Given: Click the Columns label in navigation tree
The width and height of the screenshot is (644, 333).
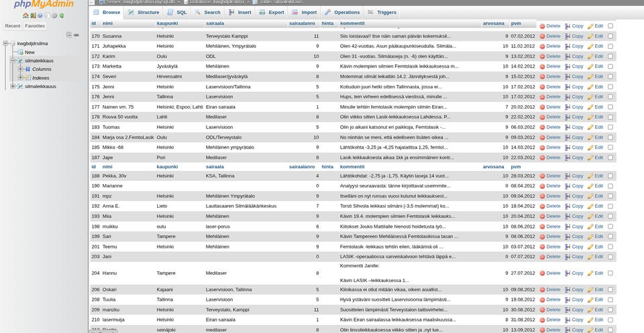Looking at the screenshot, I should click(x=42, y=69).
